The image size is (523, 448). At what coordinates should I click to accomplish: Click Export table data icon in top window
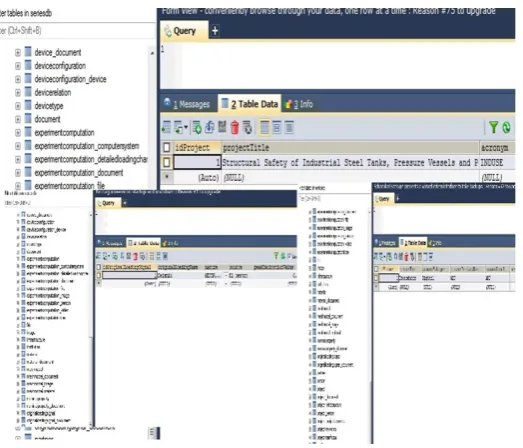pyautogui.click(x=166, y=127)
